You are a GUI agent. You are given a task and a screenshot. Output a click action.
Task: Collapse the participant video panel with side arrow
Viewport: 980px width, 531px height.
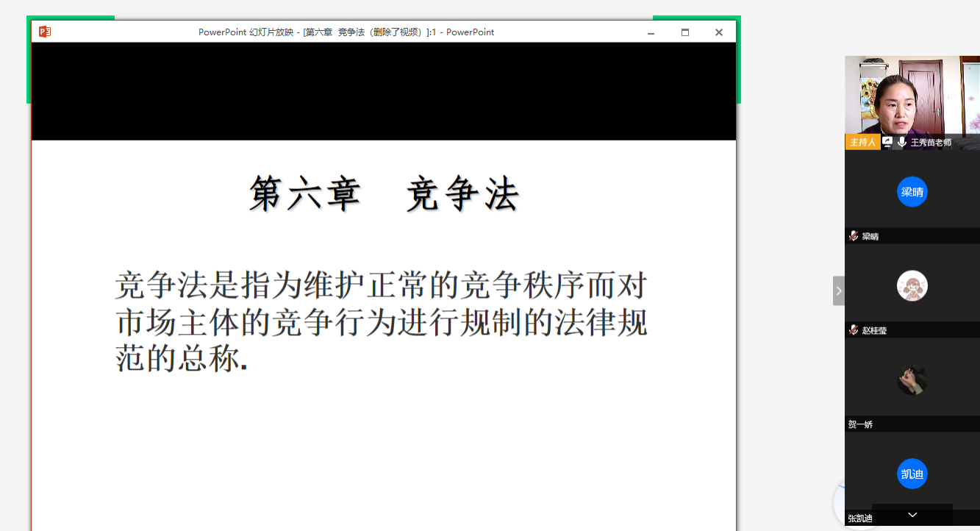pos(838,291)
